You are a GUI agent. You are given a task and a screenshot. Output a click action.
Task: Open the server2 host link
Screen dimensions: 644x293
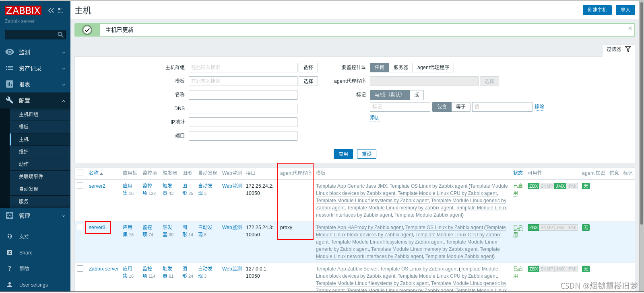[x=97, y=186]
